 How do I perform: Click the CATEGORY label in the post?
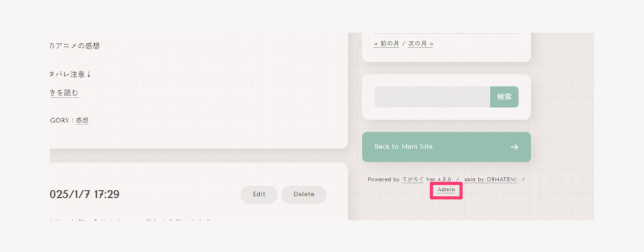60,121
